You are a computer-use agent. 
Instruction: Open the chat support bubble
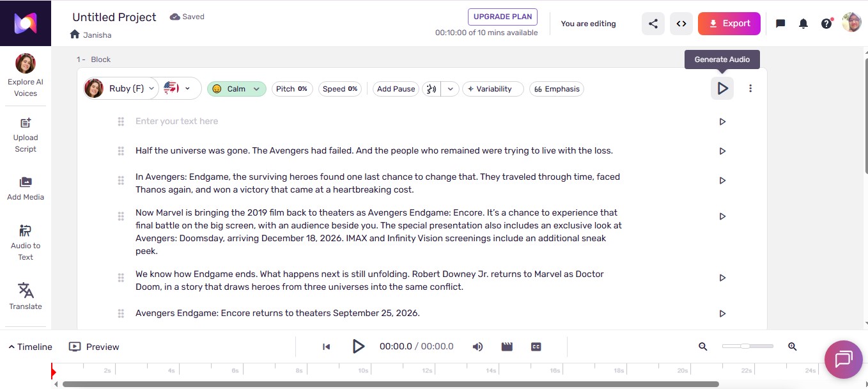point(844,360)
